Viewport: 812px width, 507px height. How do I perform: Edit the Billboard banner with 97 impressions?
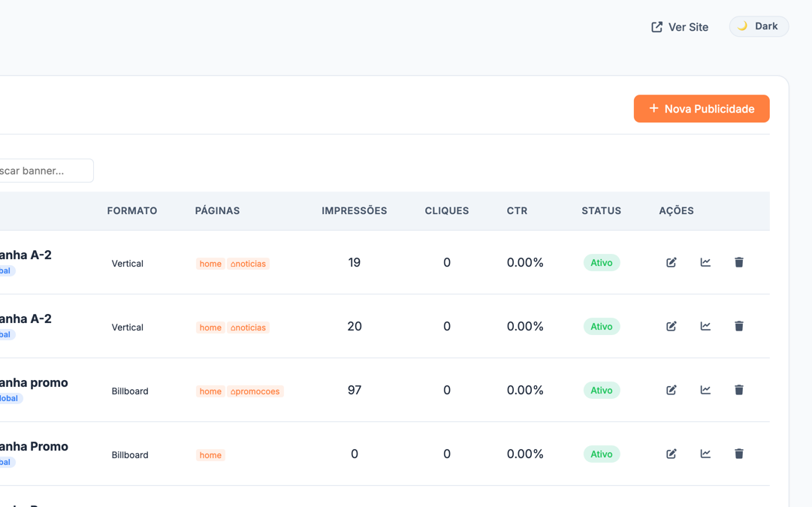click(x=671, y=390)
